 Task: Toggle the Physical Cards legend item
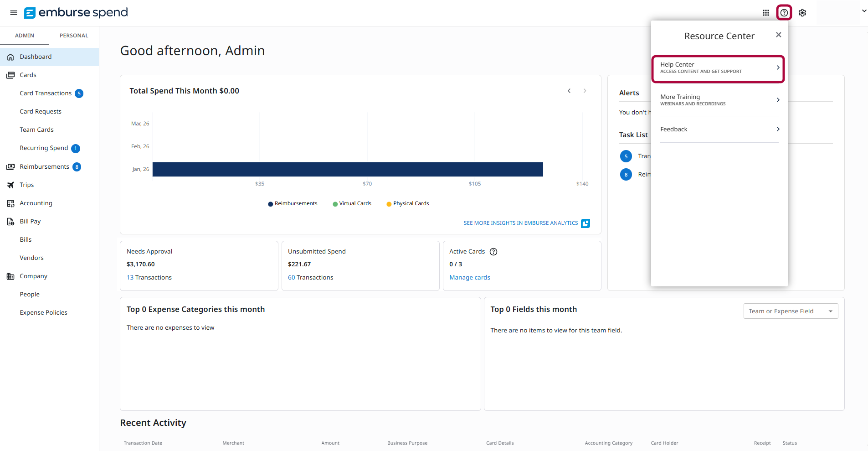[x=407, y=203]
